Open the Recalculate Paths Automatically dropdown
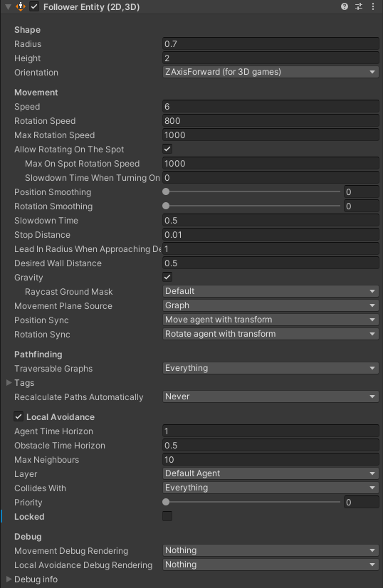Image resolution: width=383 pixels, height=588 pixels. coord(271,397)
